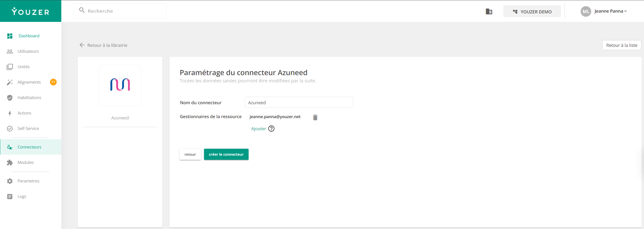Click créer le connecteur button
The height and width of the screenshot is (229, 644).
pos(226,154)
